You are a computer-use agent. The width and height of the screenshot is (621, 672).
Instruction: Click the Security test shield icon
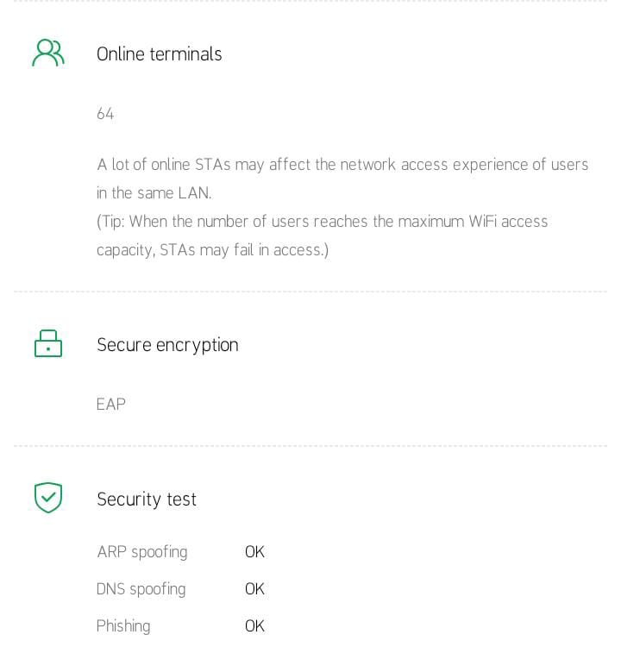[x=48, y=498]
